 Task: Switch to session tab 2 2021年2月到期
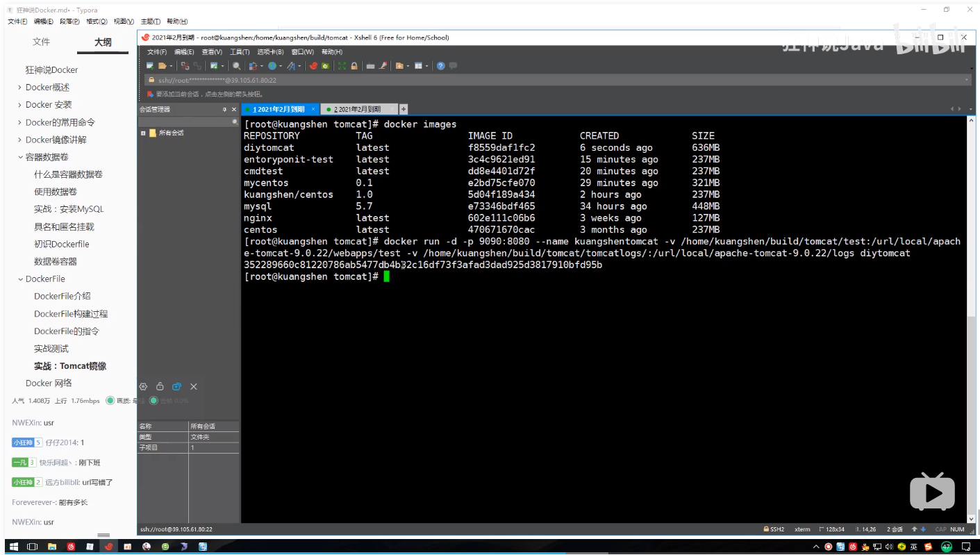(359, 109)
